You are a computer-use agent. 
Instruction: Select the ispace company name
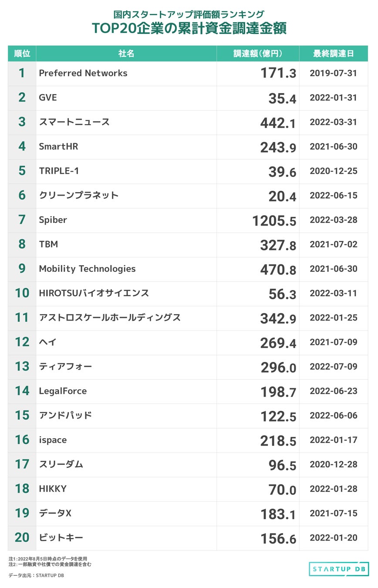(53, 440)
